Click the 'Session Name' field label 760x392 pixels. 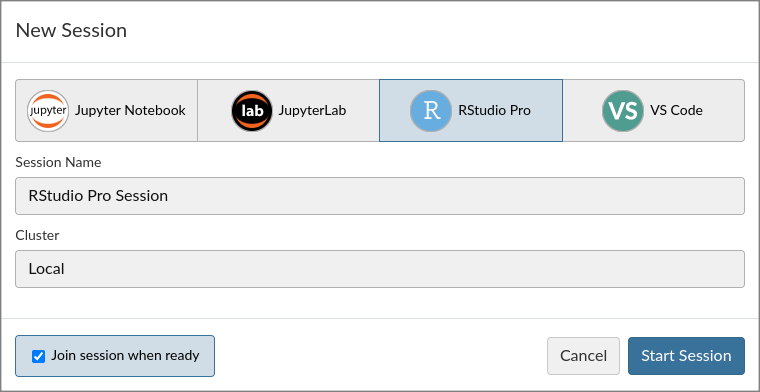click(58, 162)
